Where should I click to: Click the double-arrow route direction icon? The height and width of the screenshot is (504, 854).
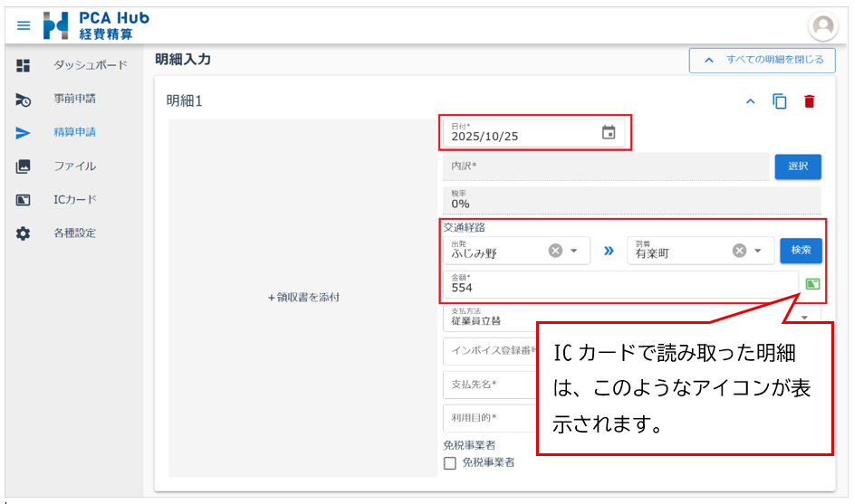point(608,251)
